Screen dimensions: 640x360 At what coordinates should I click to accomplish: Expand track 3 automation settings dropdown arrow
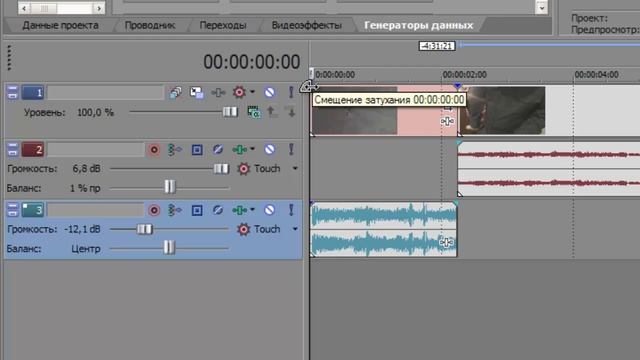[x=252, y=209]
